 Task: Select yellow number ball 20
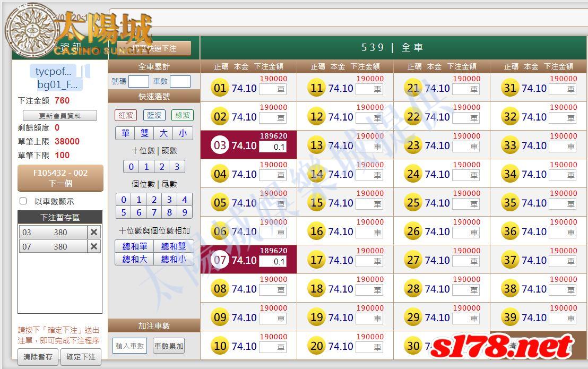point(316,346)
